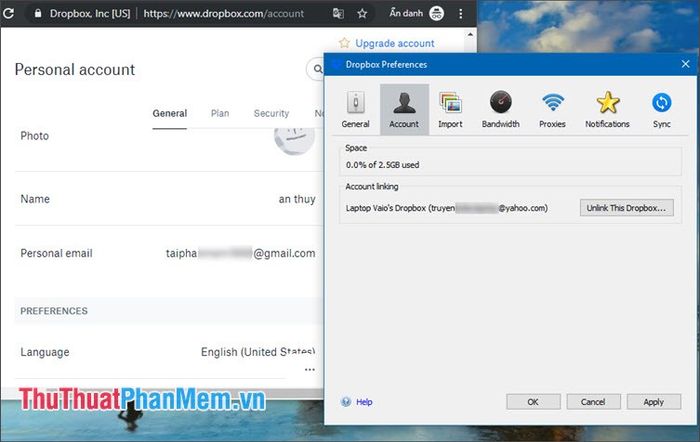This screenshot has height=442, width=700.
Task: Click the Laptop Vaio's Dropbox account text
Action: point(446,208)
